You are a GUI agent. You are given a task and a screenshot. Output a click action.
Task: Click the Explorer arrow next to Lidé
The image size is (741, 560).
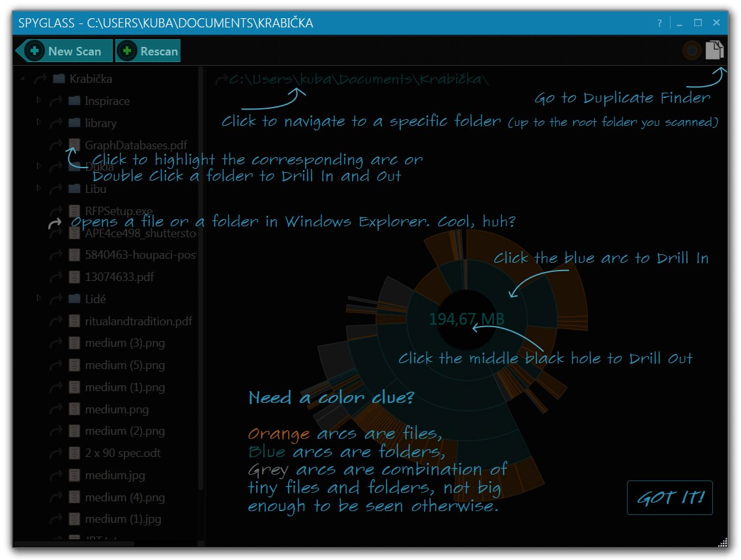coord(56,299)
